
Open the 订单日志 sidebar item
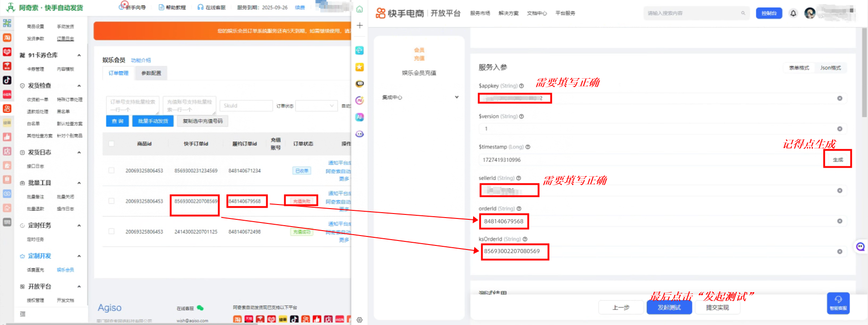click(x=65, y=39)
